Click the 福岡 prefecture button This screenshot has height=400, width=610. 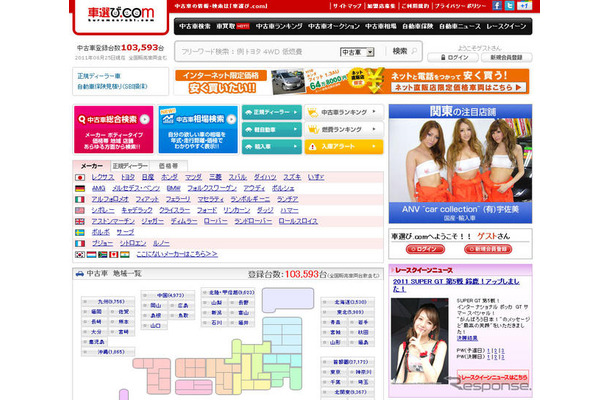click(x=94, y=312)
